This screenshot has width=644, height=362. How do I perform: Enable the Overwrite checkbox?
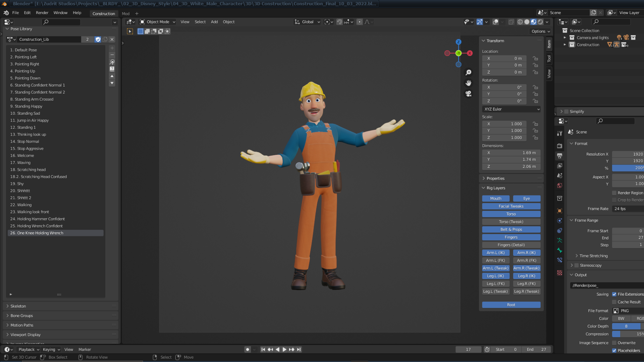coord(614,343)
